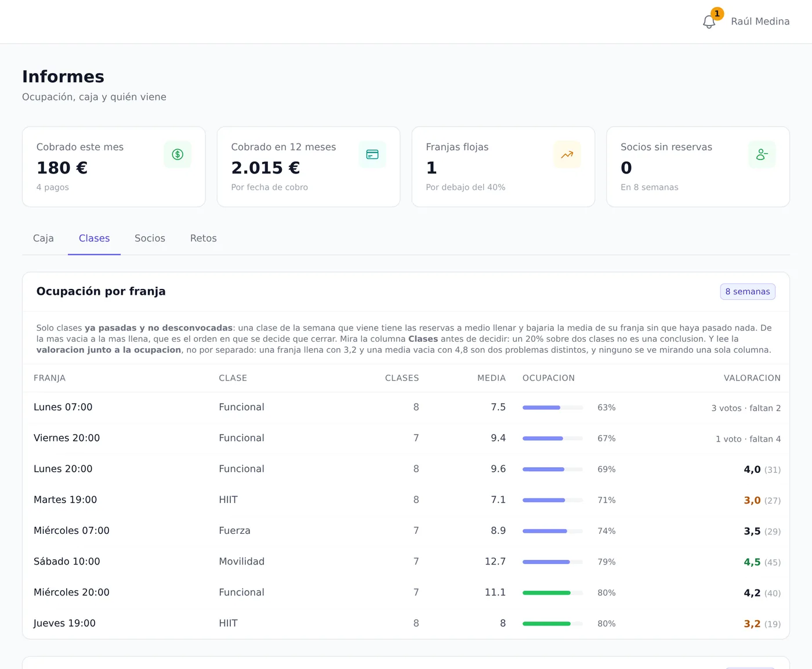Click the Fuerza class name
This screenshot has height=669, width=812.
pyautogui.click(x=235, y=530)
